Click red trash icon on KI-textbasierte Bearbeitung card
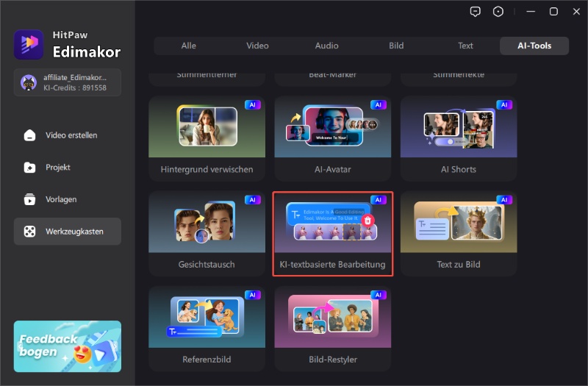The height and width of the screenshot is (386, 588). point(368,220)
